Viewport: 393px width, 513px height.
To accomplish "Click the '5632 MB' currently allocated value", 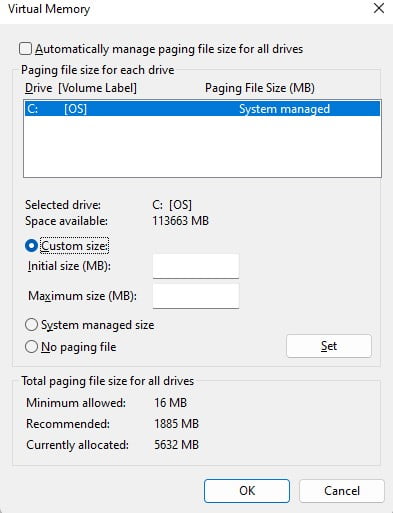I will (176, 445).
